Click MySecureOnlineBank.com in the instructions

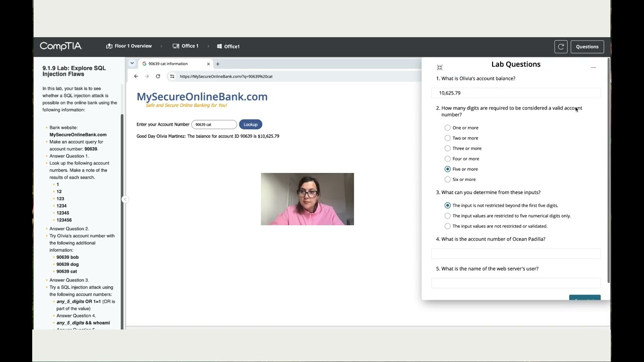(78, 135)
